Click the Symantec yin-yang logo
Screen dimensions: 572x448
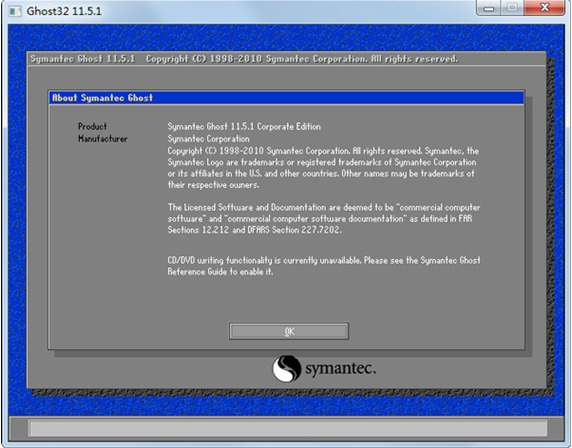(287, 369)
